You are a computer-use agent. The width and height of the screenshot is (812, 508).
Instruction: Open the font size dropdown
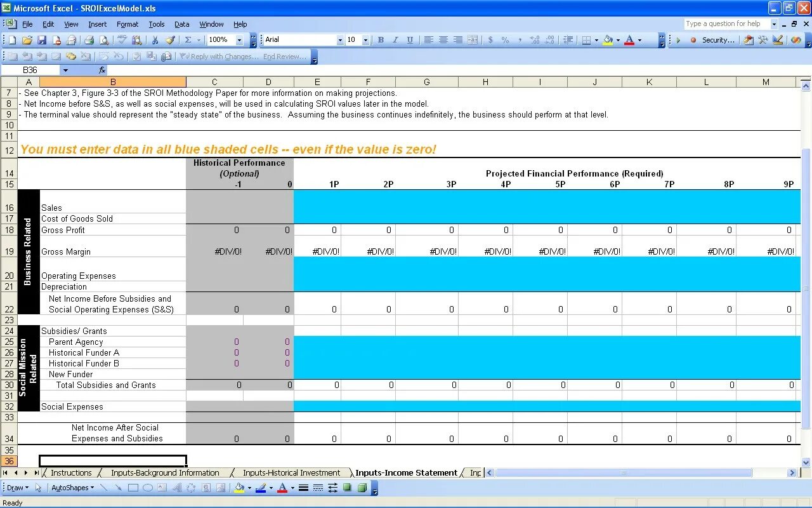[x=365, y=40]
